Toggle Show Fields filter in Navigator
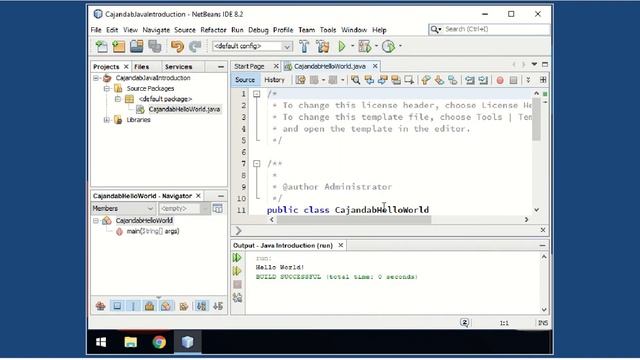 (117, 306)
